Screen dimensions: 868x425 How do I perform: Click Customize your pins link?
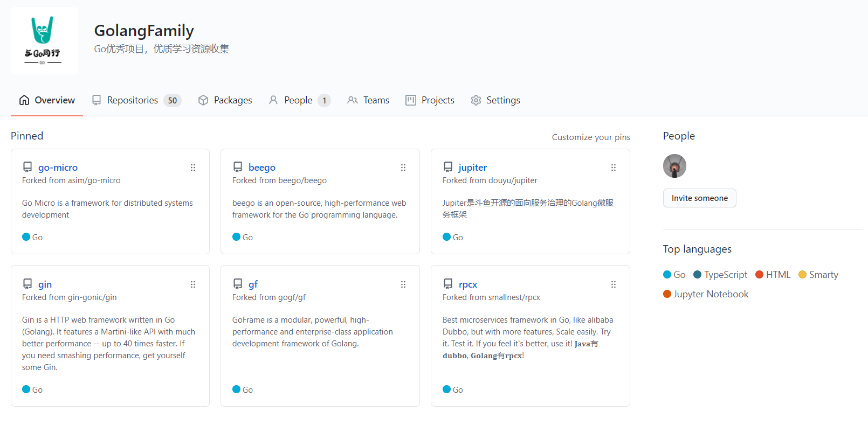click(591, 137)
